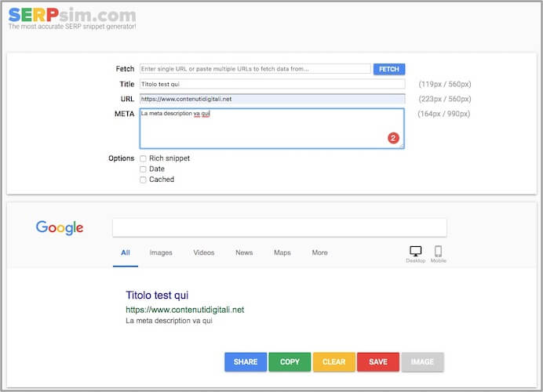Grab the META textarea resize handle
Screen dimensions: 543x392
[x=401, y=147]
